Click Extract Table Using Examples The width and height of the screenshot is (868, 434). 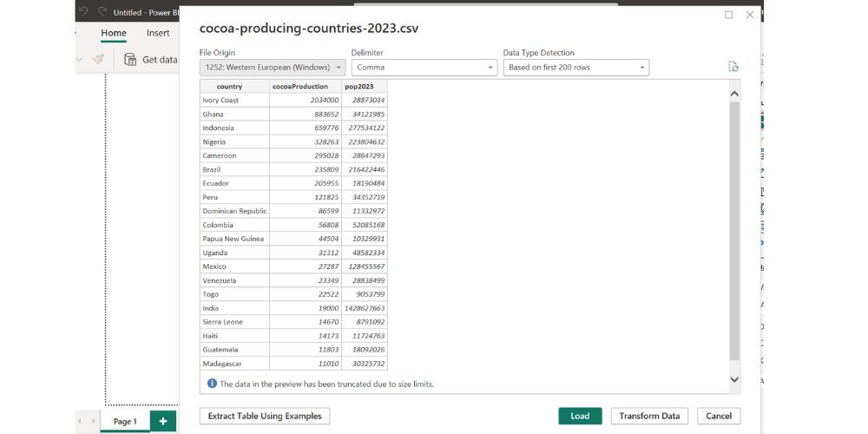click(265, 416)
